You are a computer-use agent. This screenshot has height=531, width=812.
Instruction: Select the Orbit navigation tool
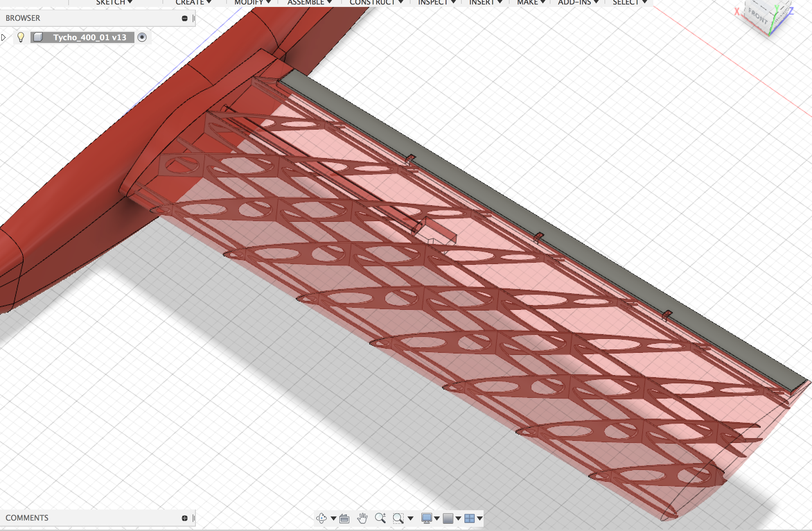tap(321, 518)
